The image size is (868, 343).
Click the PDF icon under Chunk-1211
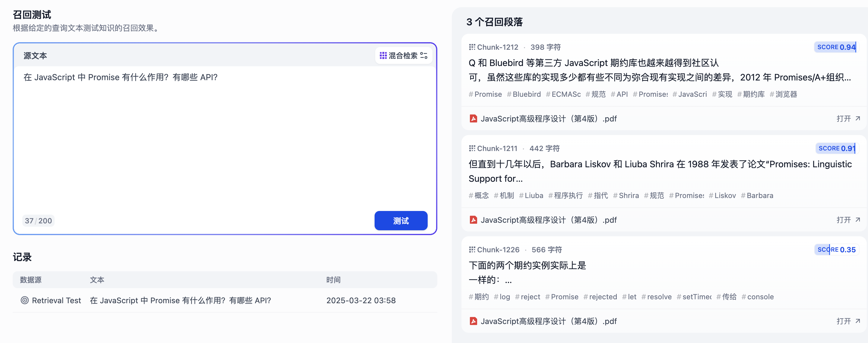tap(473, 220)
